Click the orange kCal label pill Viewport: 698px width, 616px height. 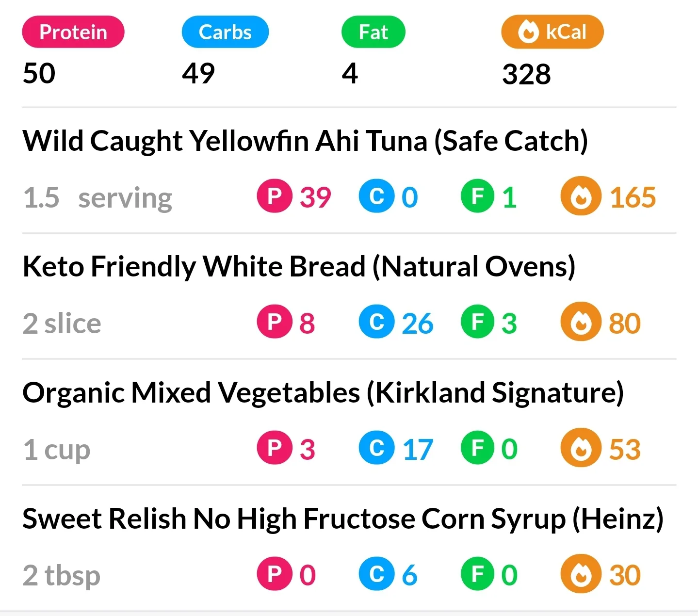(x=552, y=32)
